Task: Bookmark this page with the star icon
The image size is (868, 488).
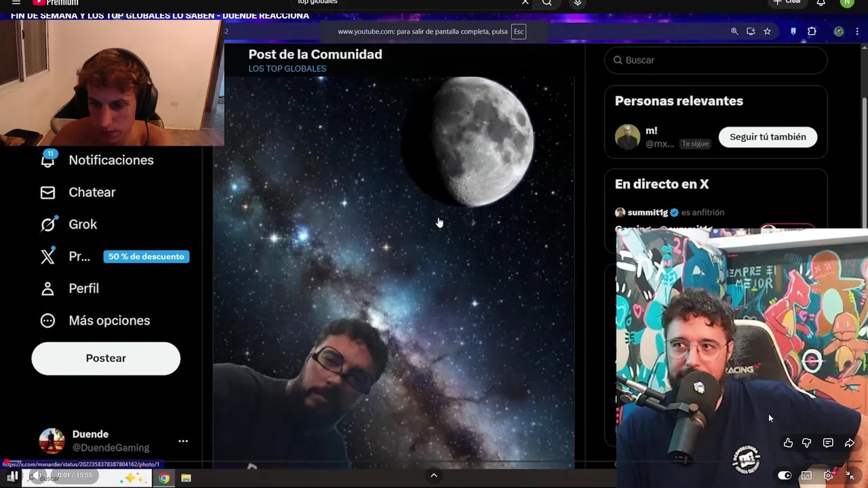Action: (767, 31)
